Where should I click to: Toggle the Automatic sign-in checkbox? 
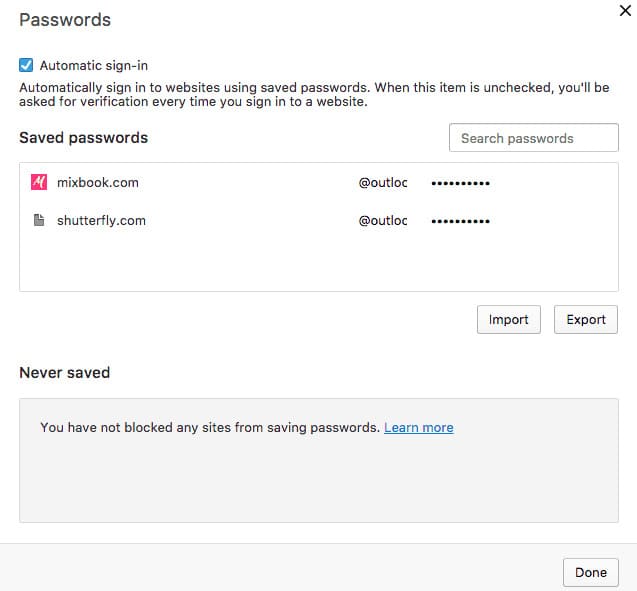coord(26,65)
